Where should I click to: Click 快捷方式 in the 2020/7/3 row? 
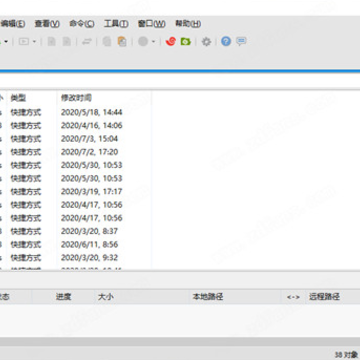click(x=26, y=139)
